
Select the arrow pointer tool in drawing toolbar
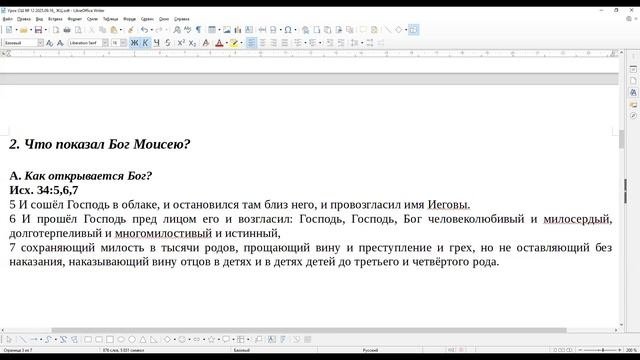pos(9,340)
